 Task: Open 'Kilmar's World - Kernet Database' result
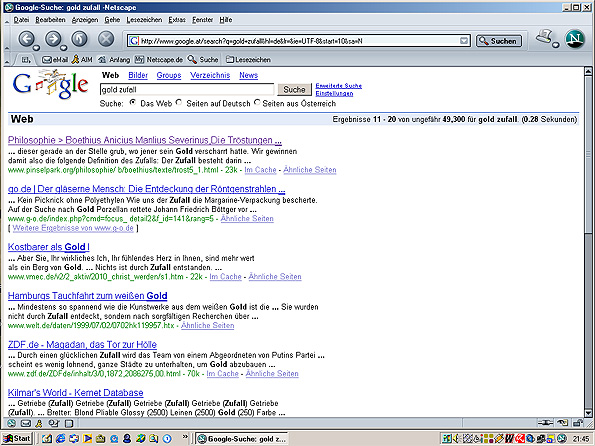click(76, 392)
